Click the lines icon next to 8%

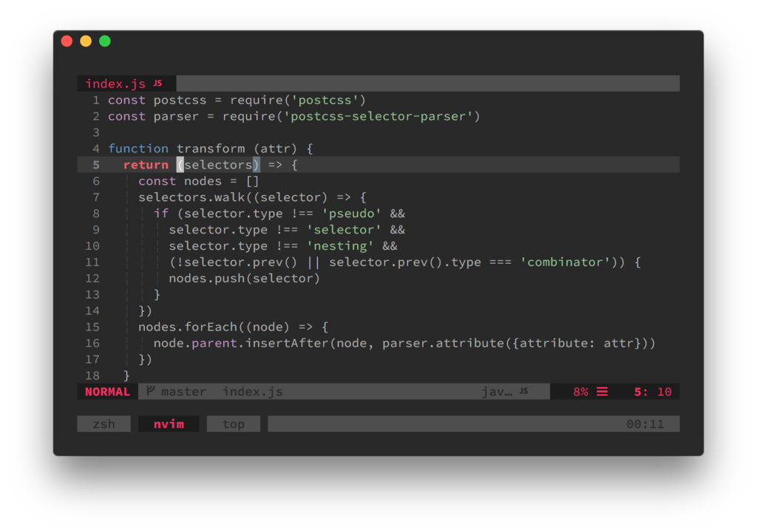point(602,392)
